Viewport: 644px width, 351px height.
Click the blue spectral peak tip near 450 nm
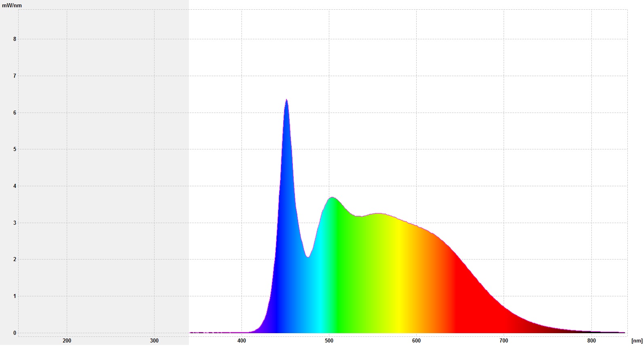pyautogui.click(x=286, y=100)
